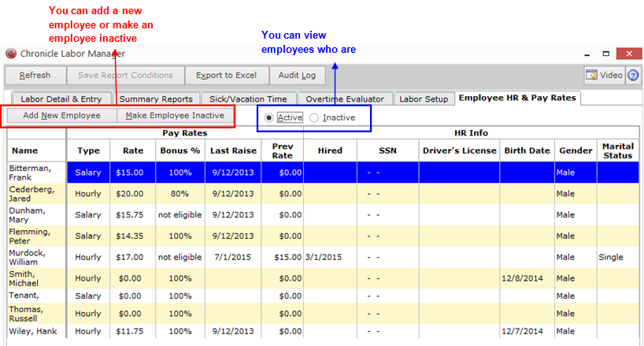Viewport: 644px width, 346px height.
Task: Select the Active radio button
Action: [269, 118]
